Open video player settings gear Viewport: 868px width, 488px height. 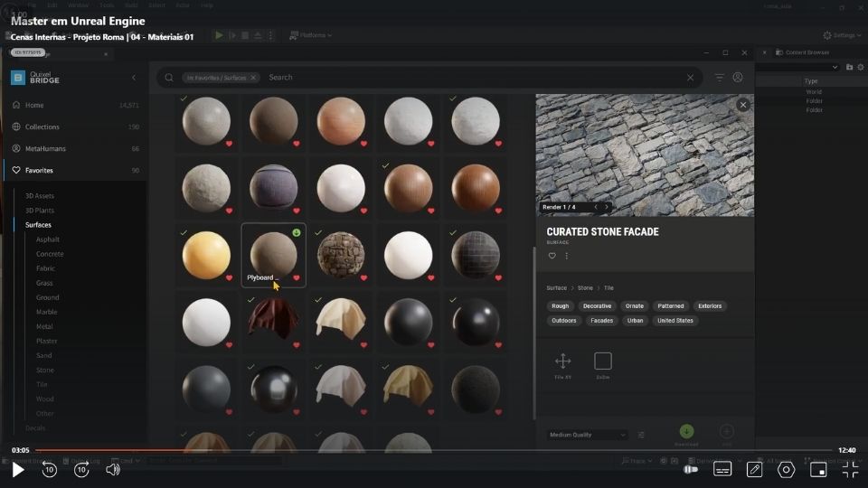(x=786, y=470)
